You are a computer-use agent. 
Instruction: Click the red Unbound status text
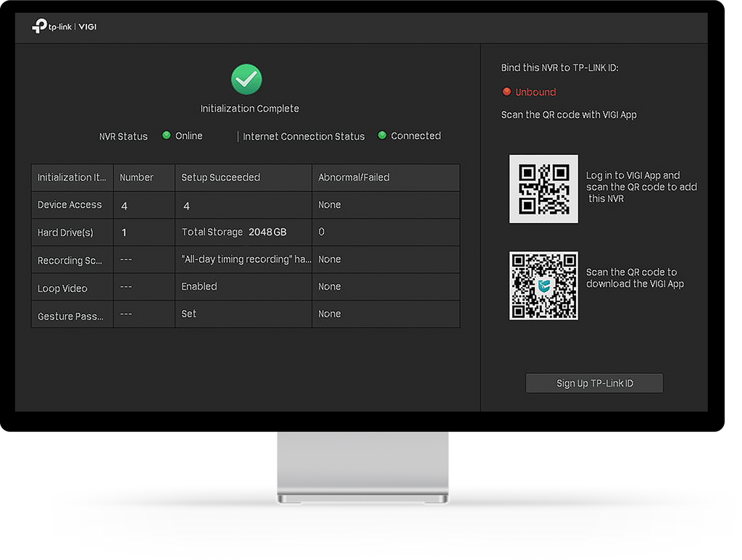(x=535, y=92)
